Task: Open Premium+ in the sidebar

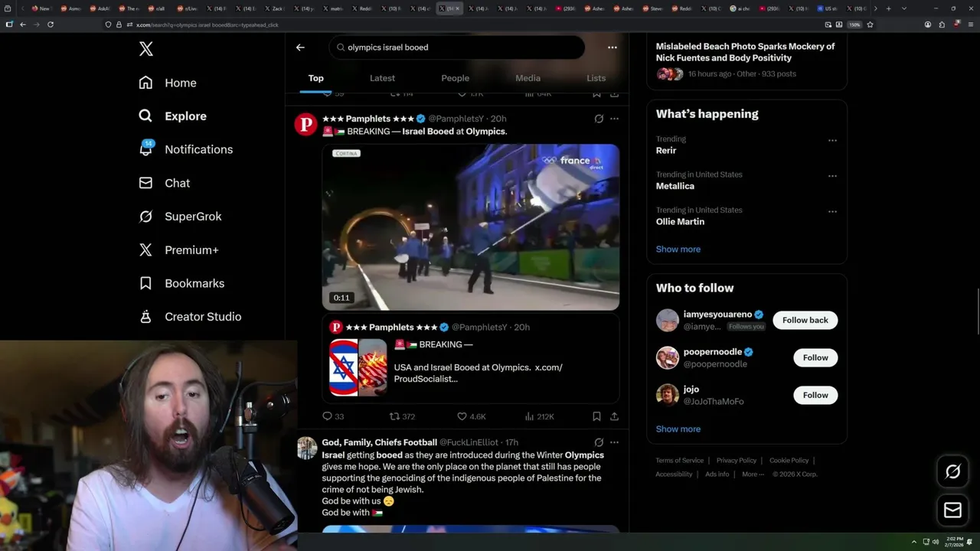Action: pos(178,250)
